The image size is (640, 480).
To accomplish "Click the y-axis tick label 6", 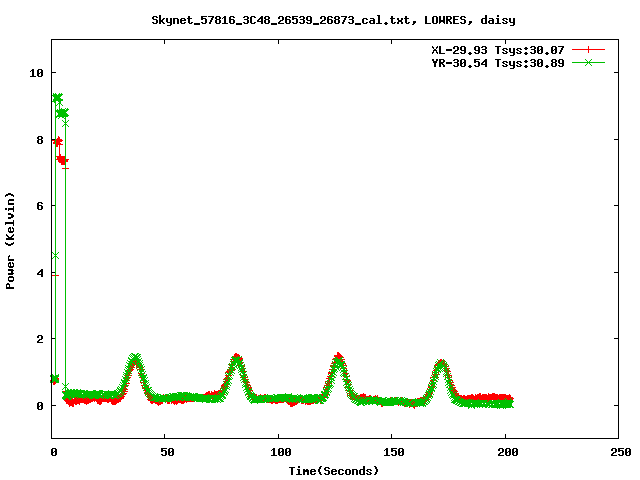I will pyautogui.click(x=40, y=206).
